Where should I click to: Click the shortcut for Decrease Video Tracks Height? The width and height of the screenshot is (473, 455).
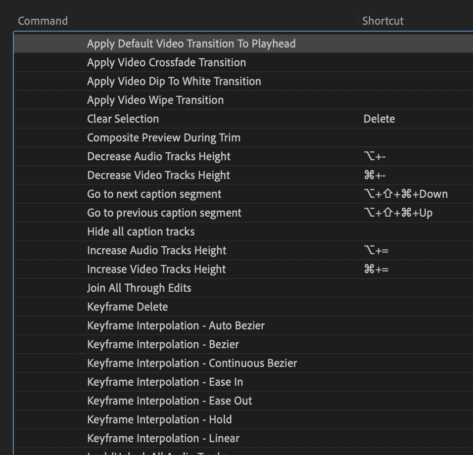(375, 175)
